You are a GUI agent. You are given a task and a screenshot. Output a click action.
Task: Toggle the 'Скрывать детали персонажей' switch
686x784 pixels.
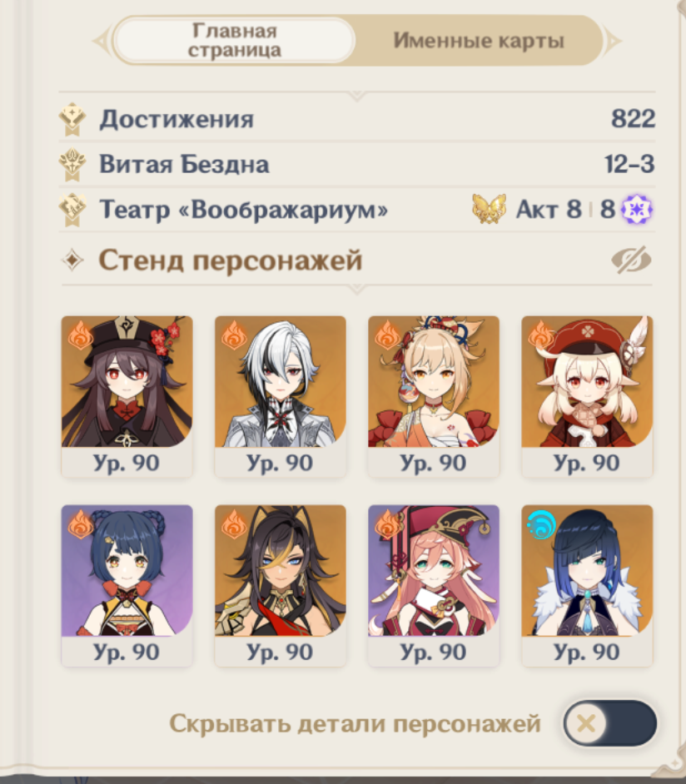coord(609,723)
